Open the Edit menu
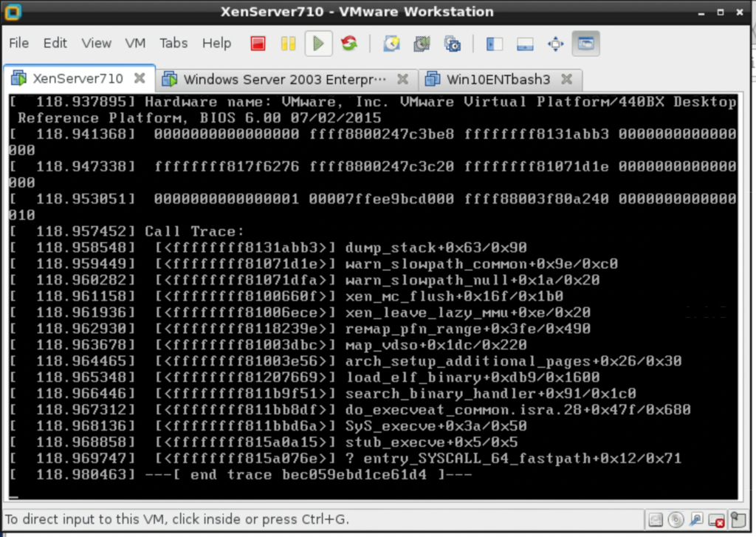This screenshot has width=756, height=537. point(55,43)
